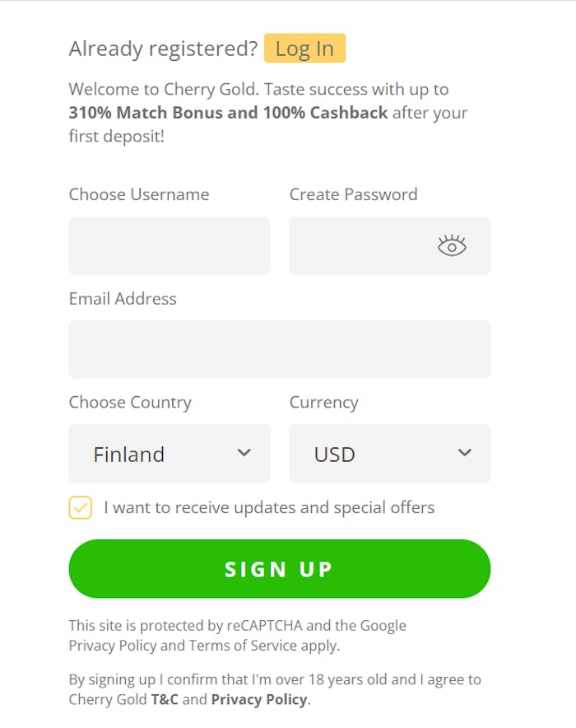The width and height of the screenshot is (576, 728).
Task: Click the 'Choose Country' field label
Action: 130,403
